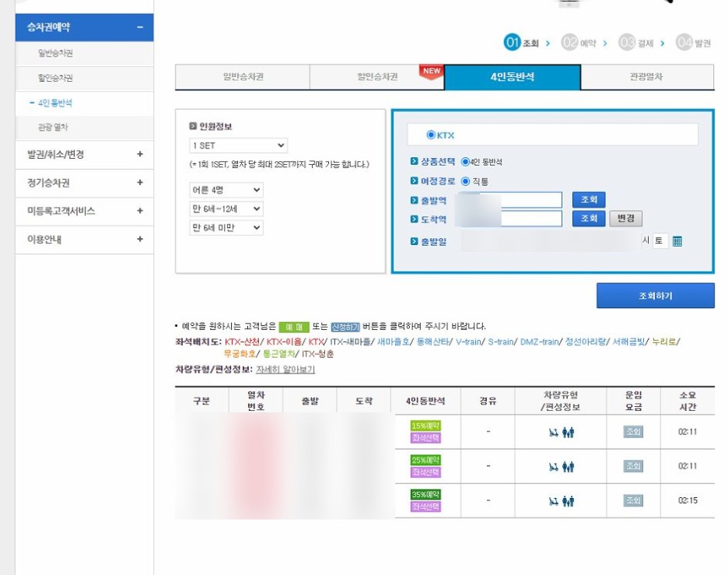728x575 pixels.
Task: Open the 새마을호 seat map link
Action: [393, 342]
